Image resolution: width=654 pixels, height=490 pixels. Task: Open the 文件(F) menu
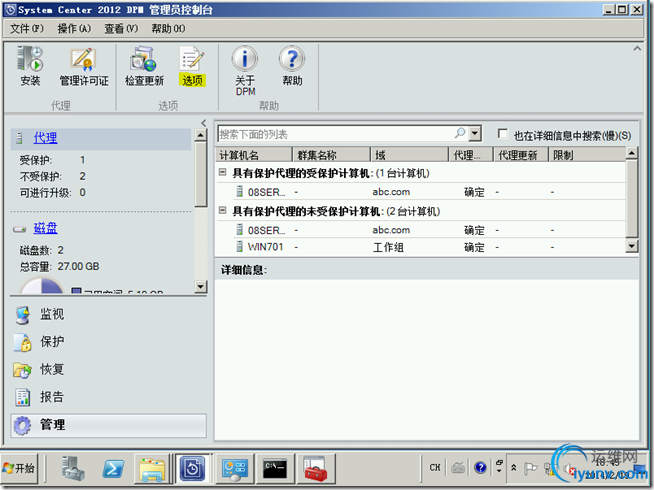click(27, 28)
